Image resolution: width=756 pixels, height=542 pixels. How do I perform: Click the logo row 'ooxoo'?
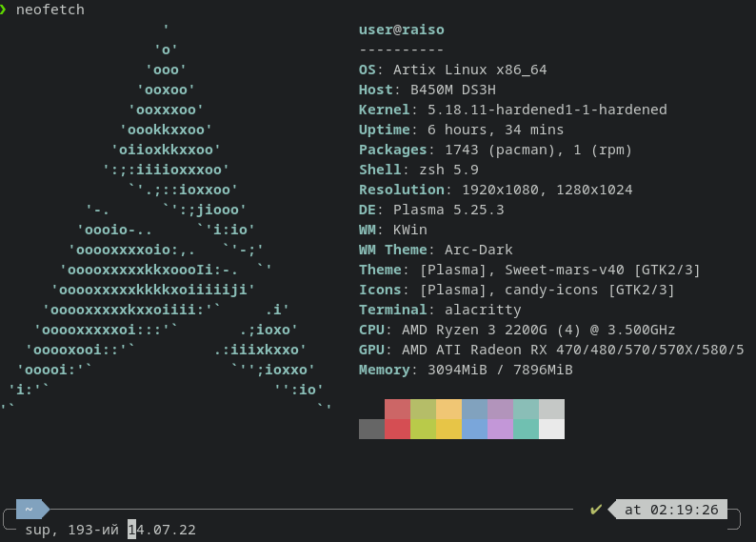(167, 90)
